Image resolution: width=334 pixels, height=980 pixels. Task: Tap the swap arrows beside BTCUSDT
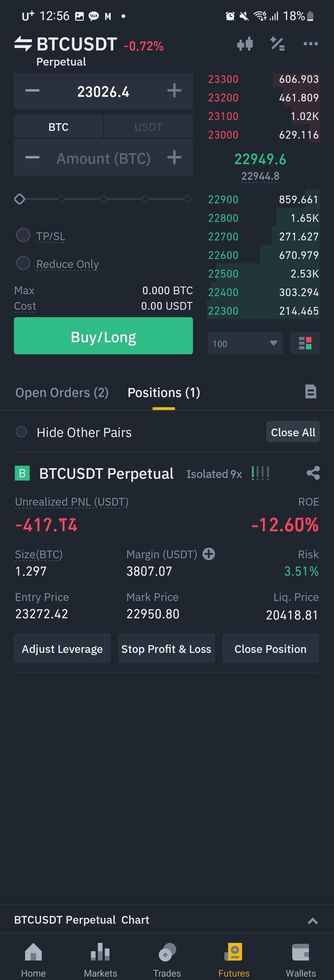point(23,44)
